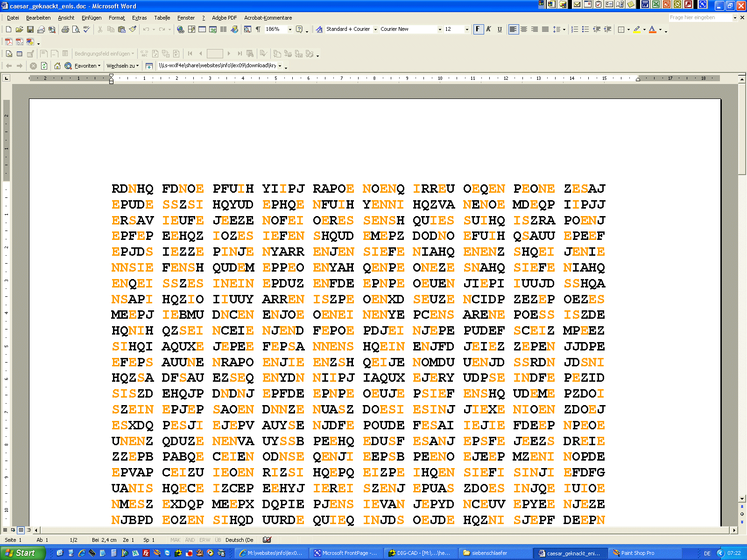Switch to Paint Shop Pro taskbar window
This screenshot has height=560, width=747.
[x=644, y=553]
